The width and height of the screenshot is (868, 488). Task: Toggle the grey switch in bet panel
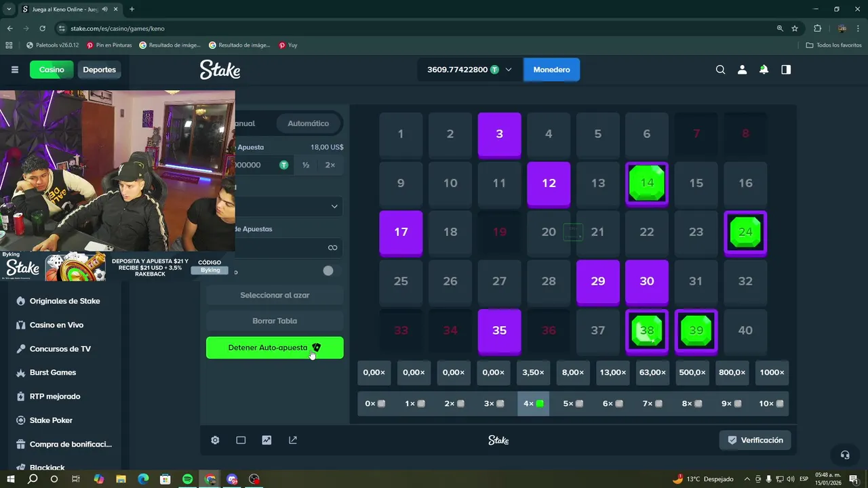(328, 270)
